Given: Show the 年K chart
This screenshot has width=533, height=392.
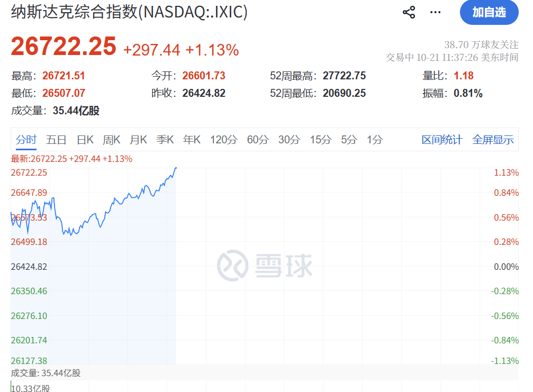Looking at the screenshot, I should pyautogui.click(x=192, y=140).
